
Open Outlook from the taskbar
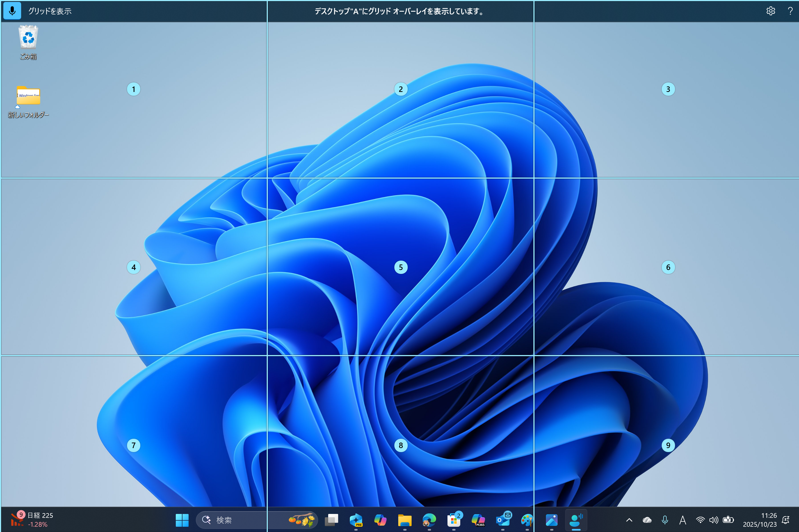(x=503, y=520)
